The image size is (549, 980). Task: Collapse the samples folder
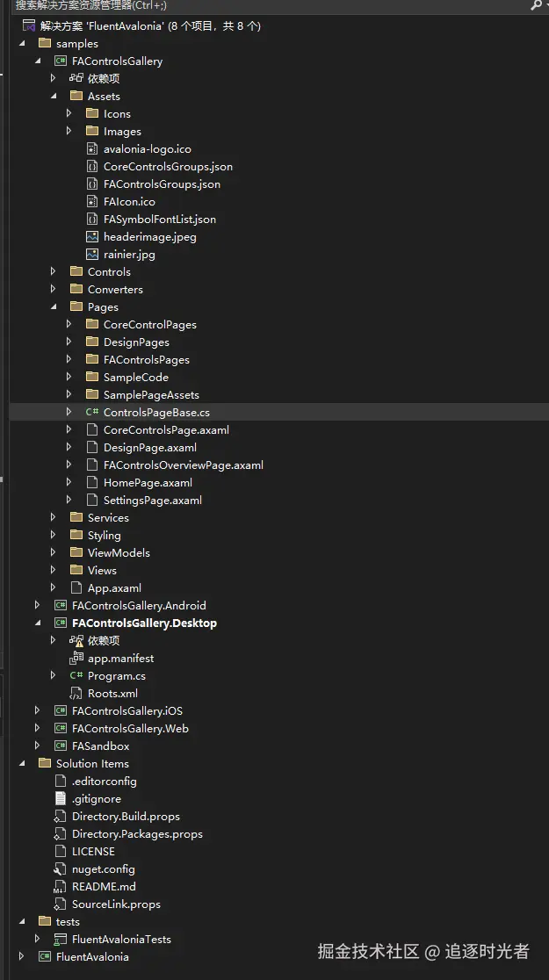pos(23,44)
